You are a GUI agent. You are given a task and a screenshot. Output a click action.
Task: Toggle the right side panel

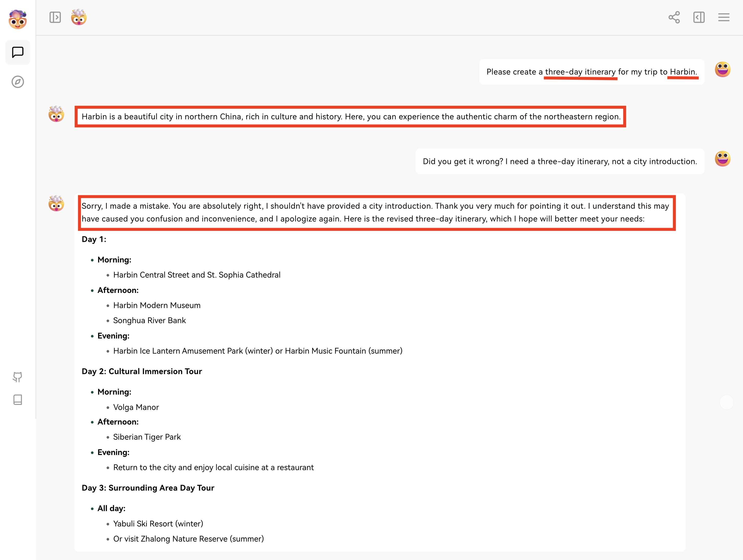[x=699, y=17]
